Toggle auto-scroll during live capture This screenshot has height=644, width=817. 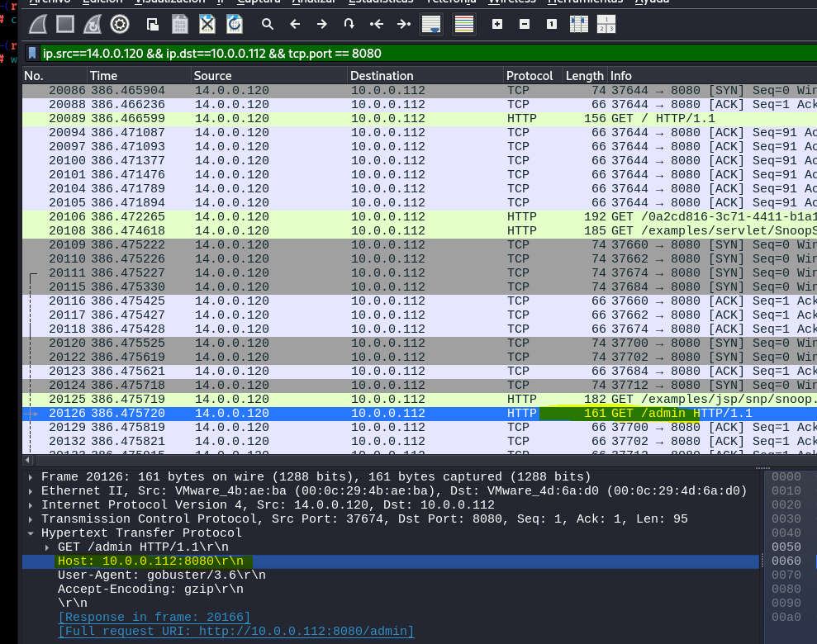coord(430,24)
